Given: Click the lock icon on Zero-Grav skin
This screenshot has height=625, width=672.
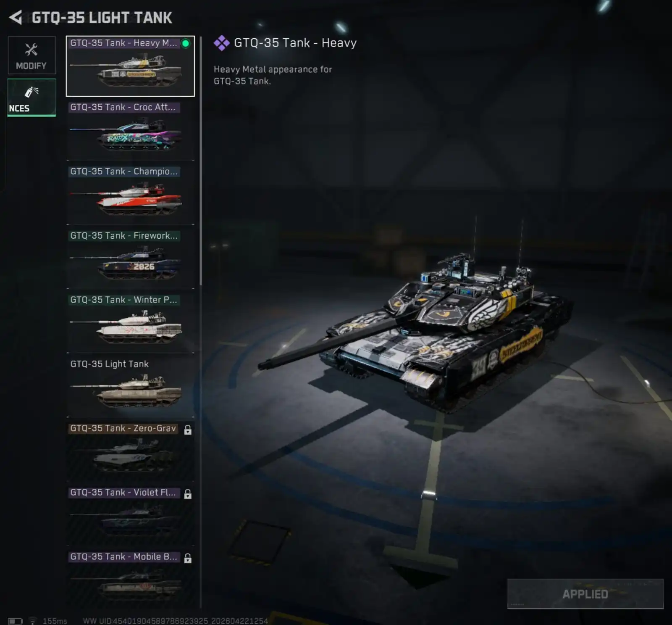Looking at the screenshot, I should click(x=188, y=430).
